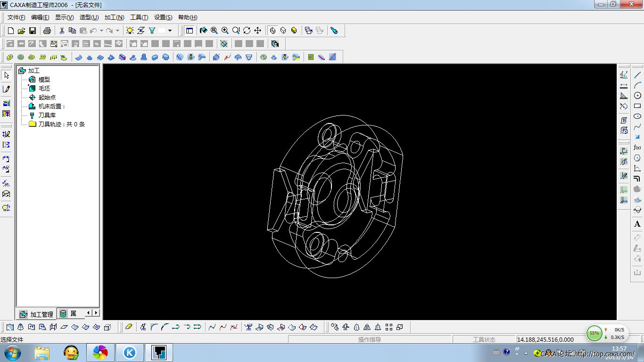Click the CAXA app taskbar button
Screen dimensions: 644x362
click(158, 352)
